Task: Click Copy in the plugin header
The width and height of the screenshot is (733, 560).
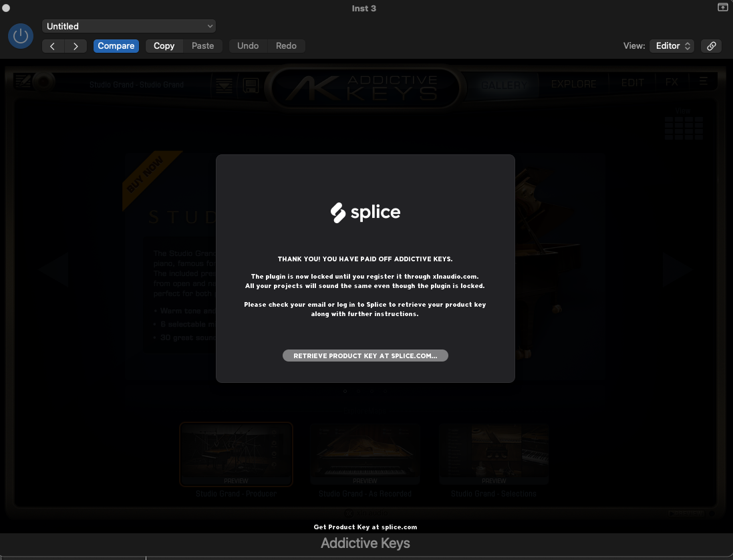Action: (x=164, y=46)
